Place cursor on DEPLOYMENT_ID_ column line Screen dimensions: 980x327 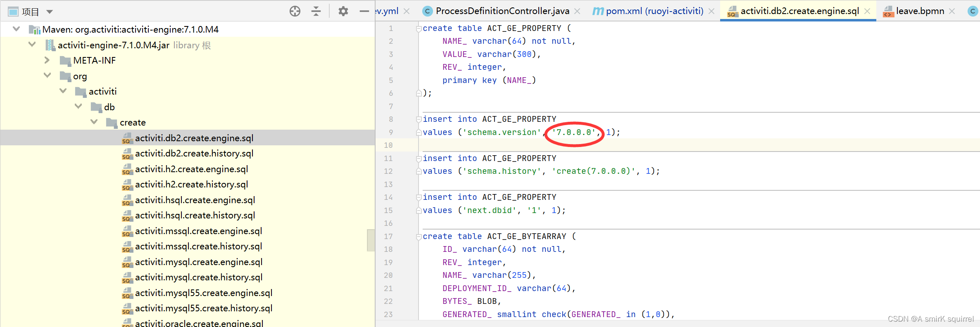click(x=509, y=289)
